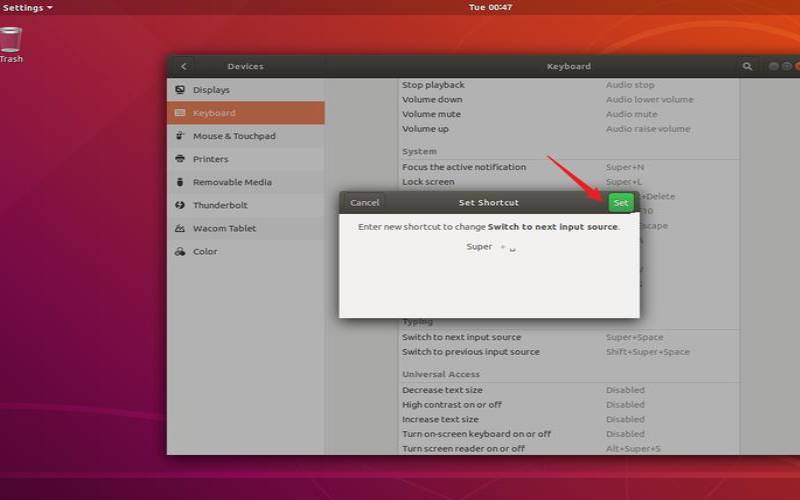Click the Audio stop shortcut value

(630, 85)
